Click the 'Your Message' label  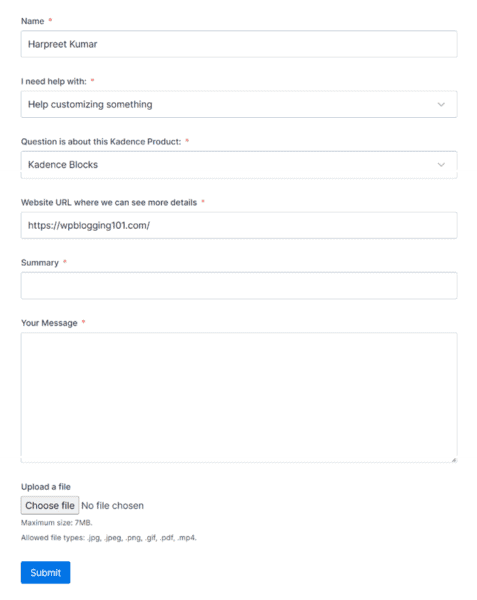(49, 323)
